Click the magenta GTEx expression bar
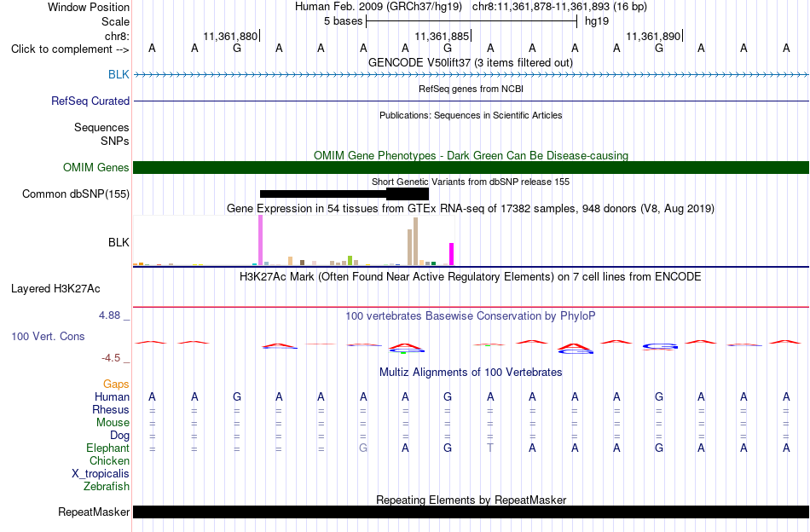810x532 pixels. pos(452,254)
